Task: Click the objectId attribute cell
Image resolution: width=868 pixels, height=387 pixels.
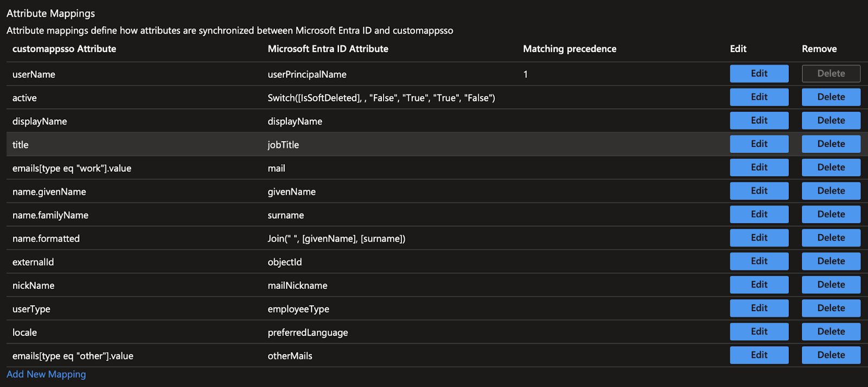Action: click(285, 262)
